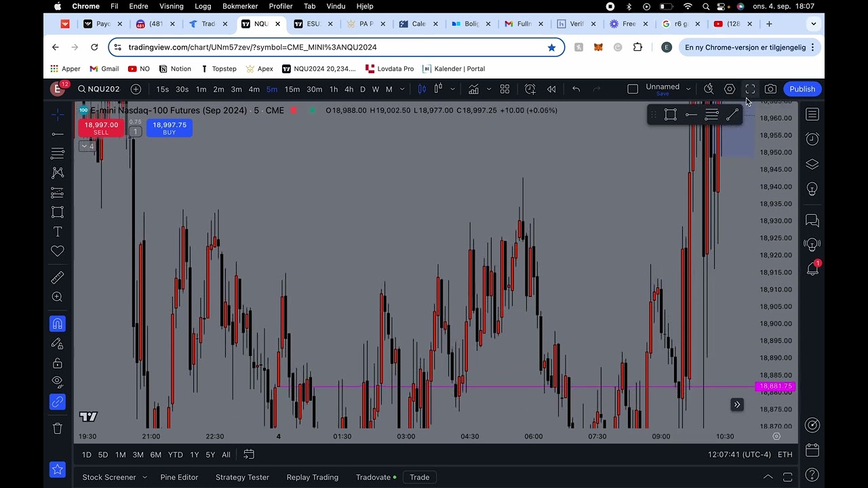Toggle stay in drawing mode
This screenshot has height=488, width=868.
[x=58, y=344]
